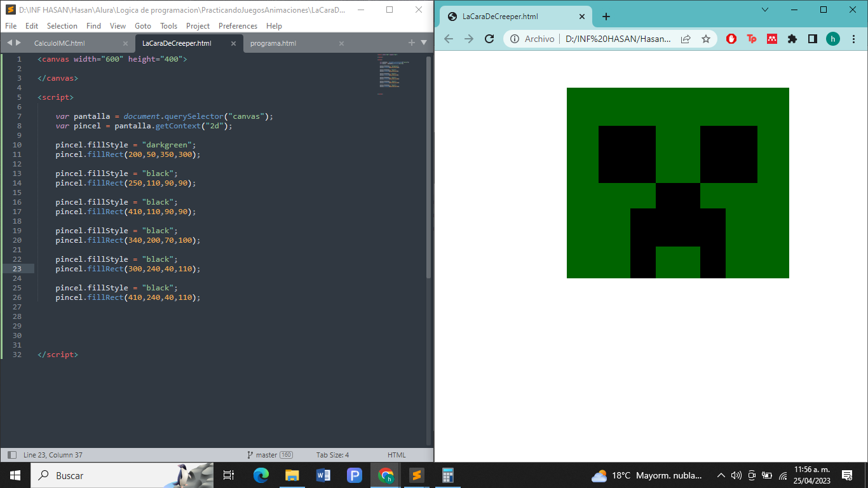Image resolution: width=868 pixels, height=488 pixels.
Task: Click line number 23 in the gutter
Action: point(17,269)
